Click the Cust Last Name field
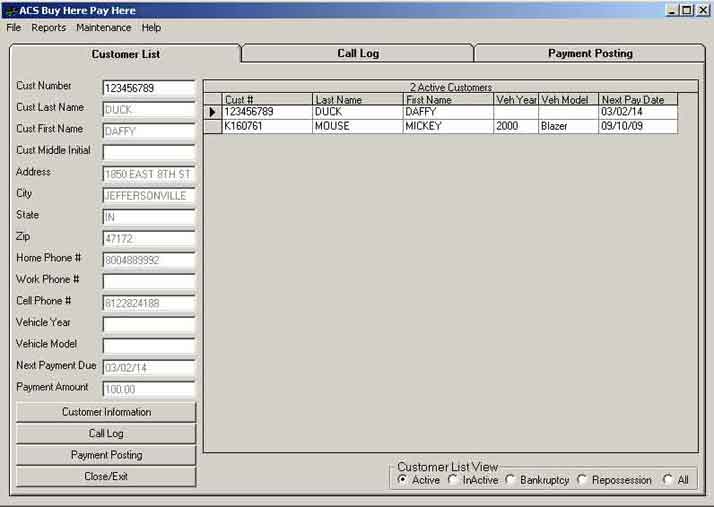The width and height of the screenshot is (714, 507). click(149, 110)
